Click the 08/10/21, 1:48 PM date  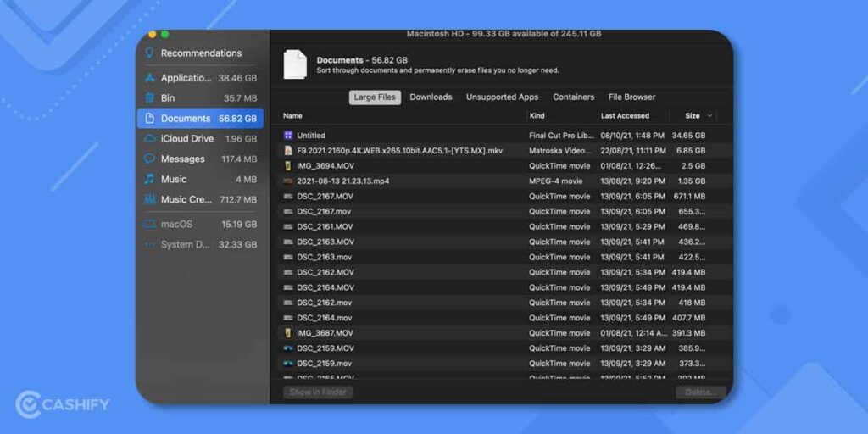point(632,135)
